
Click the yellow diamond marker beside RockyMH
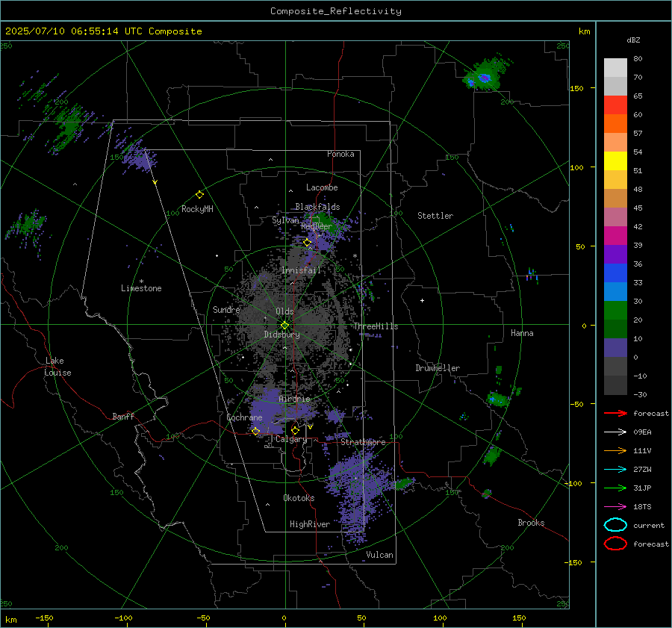pos(199,195)
